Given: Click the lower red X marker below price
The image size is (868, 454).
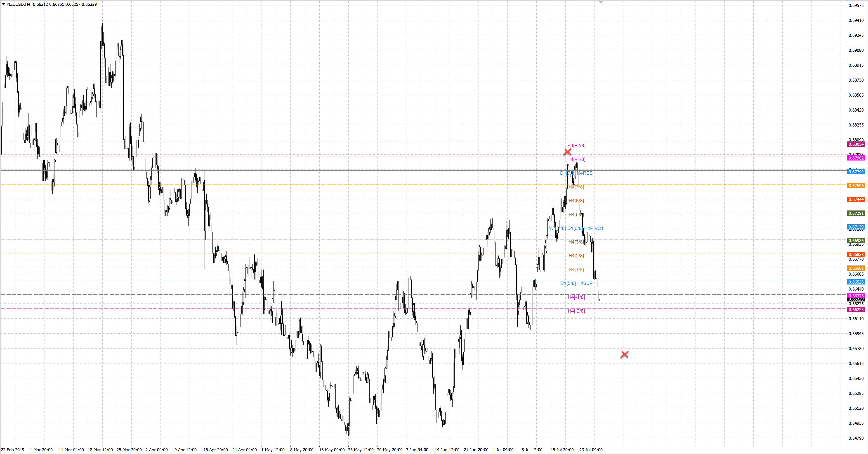Looking at the screenshot, I should pyautogui.click(x=624, y=354).
